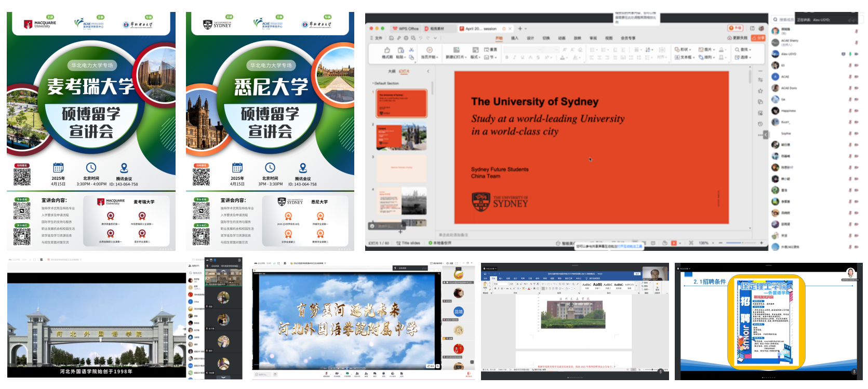
Task: Click the Redo arrow in WPS quick toolbar
Action: tap(428, 38)
